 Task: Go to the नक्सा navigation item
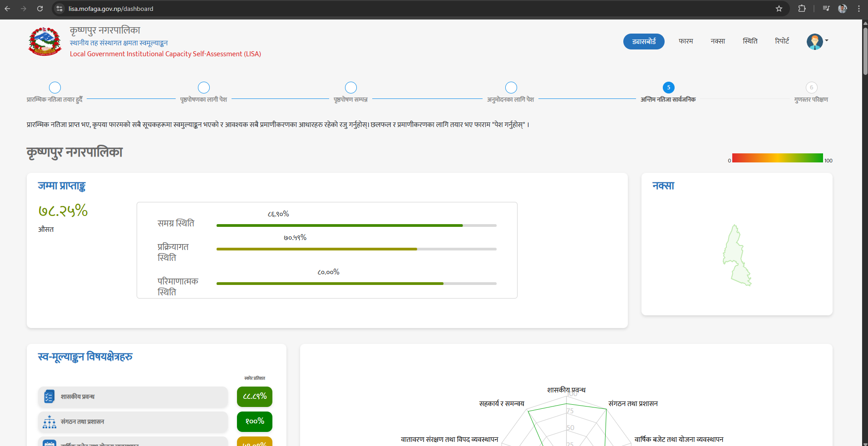[717, 41]
